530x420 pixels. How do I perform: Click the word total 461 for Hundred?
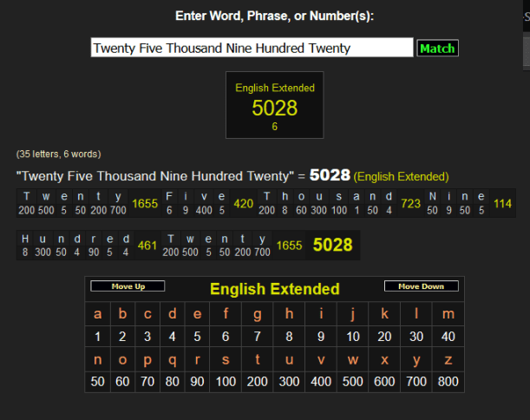(x=147, y=246)
